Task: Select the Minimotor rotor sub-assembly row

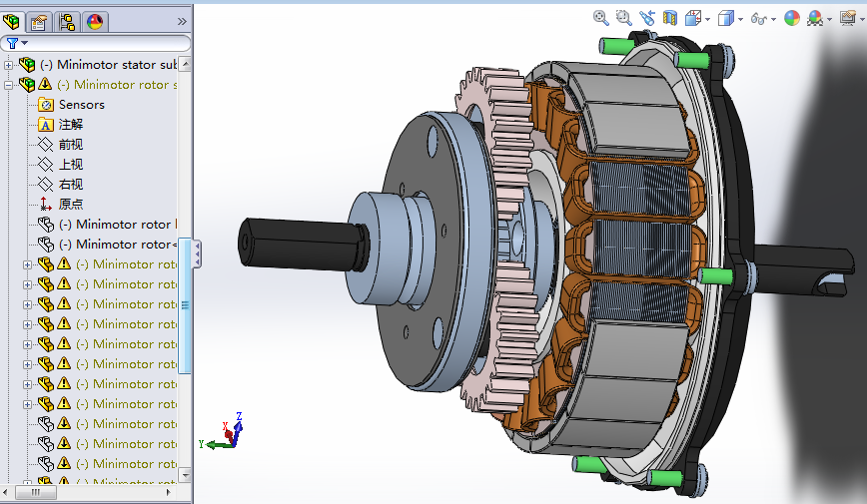Action: click(117, 85)
